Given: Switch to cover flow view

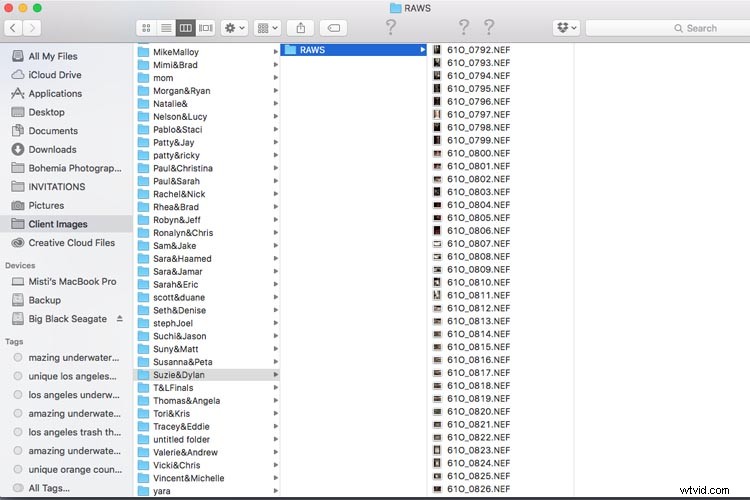Looking at the screenshot, I should pos(206,28).
